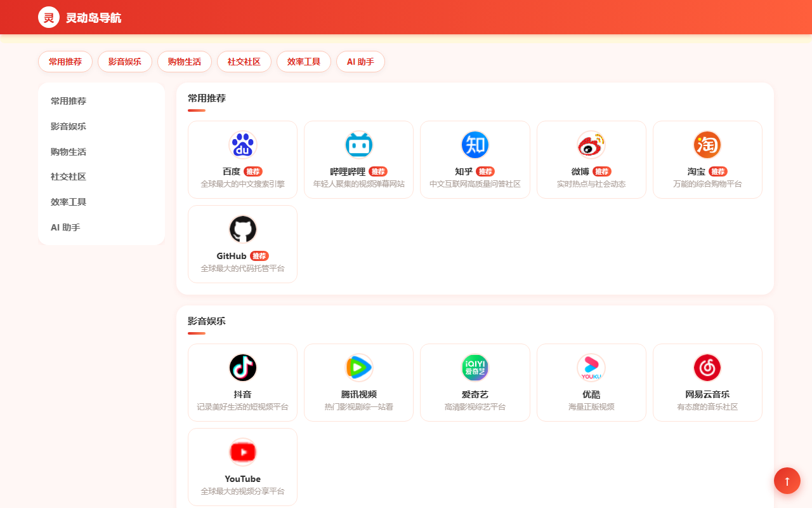Screen dimensions: 812x508
Task: Click the 推荐 badge next to 哔哩哔哩
Action: point(378,171)
